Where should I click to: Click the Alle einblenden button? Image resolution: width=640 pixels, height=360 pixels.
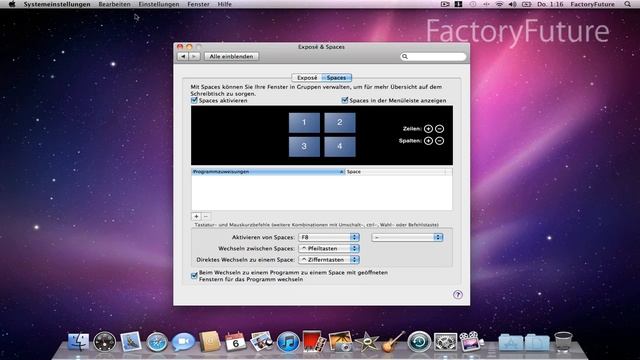pyautogui.click(x=231, y=56)
